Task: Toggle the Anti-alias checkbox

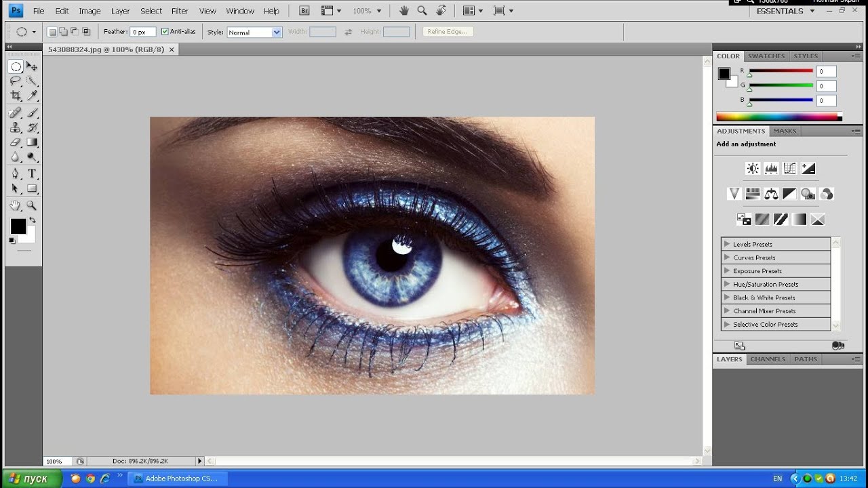Action: (165, 32)
